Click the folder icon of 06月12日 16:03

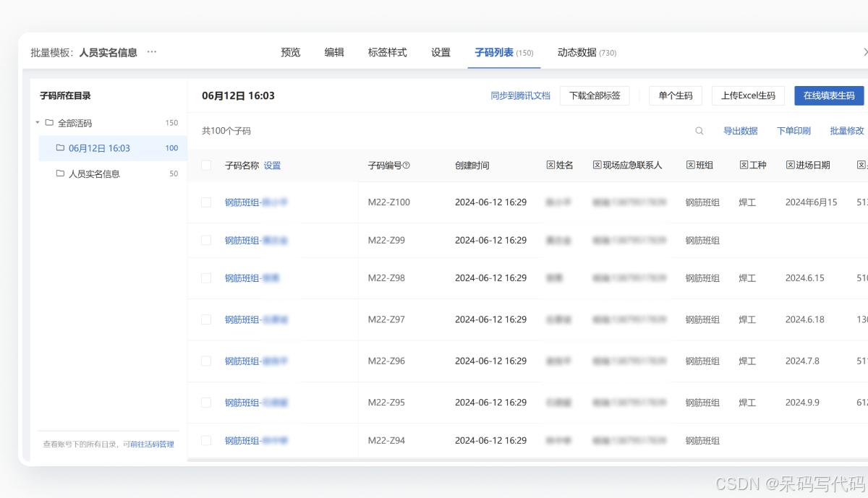tap(61, 148)
